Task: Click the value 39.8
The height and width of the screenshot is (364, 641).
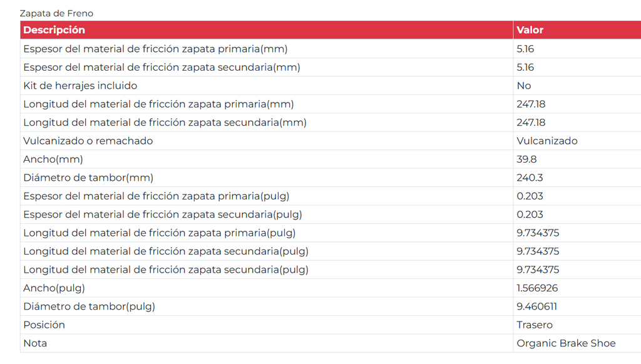Action: click(526, 159)
